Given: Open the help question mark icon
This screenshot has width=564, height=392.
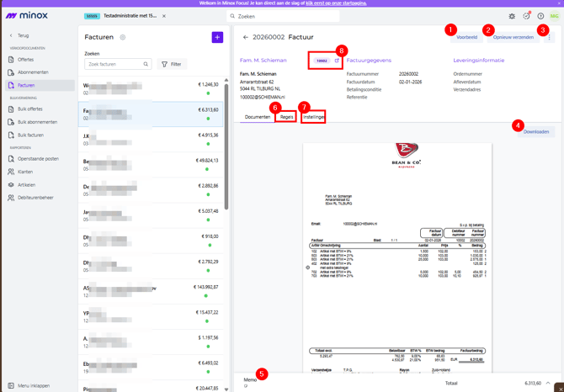Looking at the screenshot, I should coord(540,16).
